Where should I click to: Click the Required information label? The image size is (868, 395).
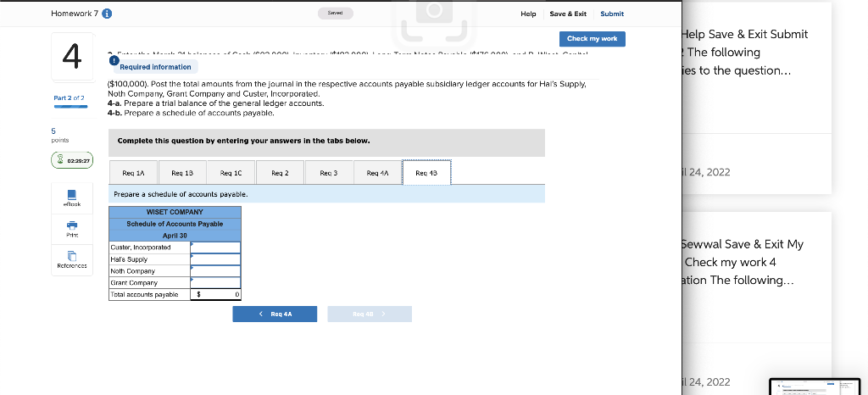click(x=156, y=67)
